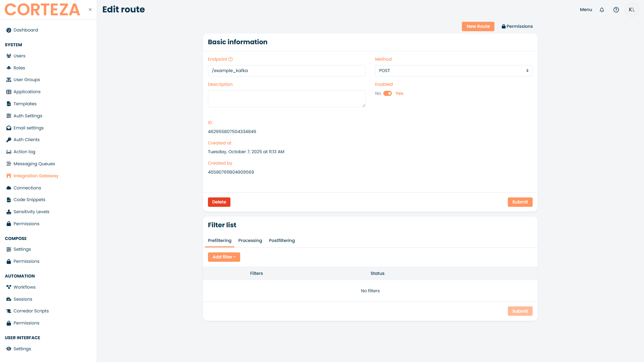Click into the Description text area
The width and height of the screenshot is (644, 362).
[x=286, y=99]
